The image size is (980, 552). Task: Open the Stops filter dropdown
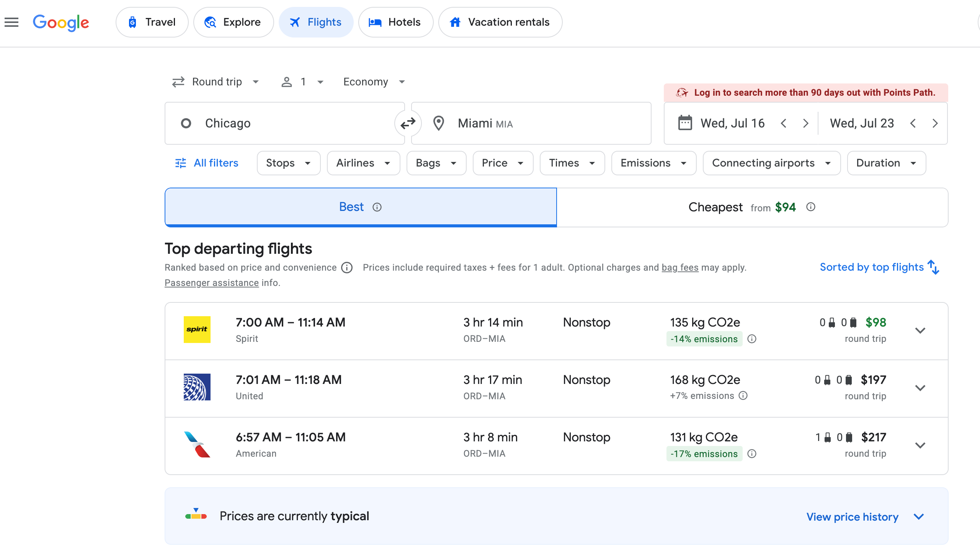click(x=288, y=163)
